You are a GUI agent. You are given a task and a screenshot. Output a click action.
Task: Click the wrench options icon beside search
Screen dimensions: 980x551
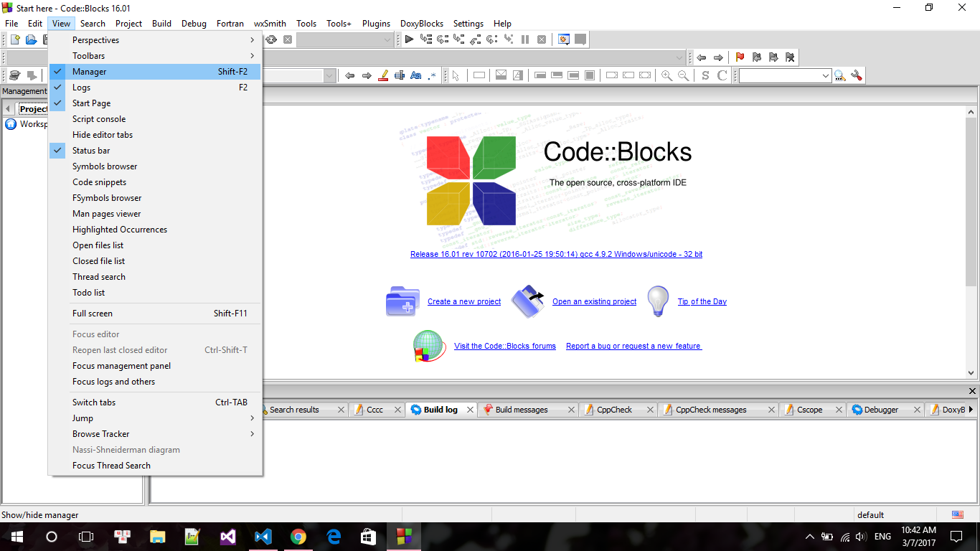[856, 75]
